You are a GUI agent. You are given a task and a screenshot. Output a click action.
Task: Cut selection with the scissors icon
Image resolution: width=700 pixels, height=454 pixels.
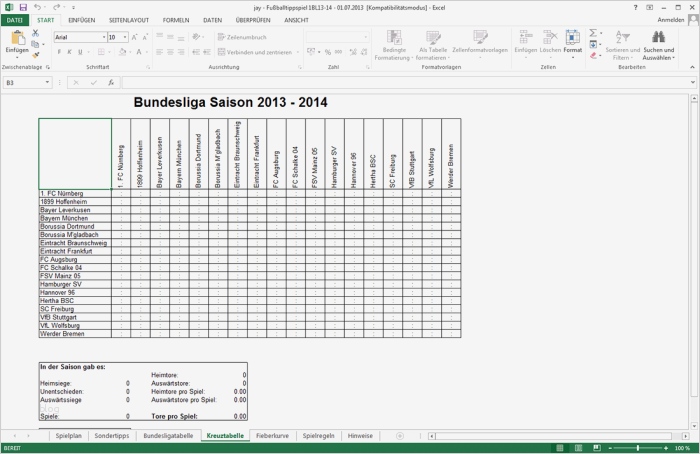point(35,33)
